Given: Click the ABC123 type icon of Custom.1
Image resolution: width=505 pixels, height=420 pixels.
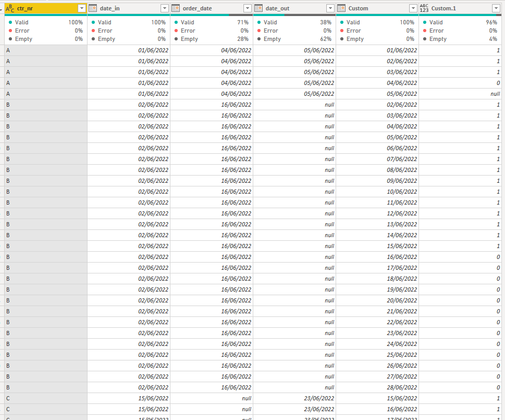Looking at the screenshot, I should [424, 8].
